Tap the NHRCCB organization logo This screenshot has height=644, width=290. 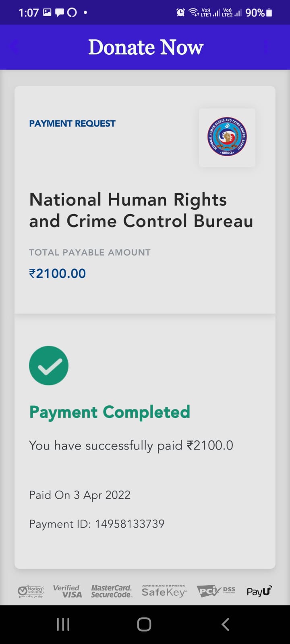point(227,137)
